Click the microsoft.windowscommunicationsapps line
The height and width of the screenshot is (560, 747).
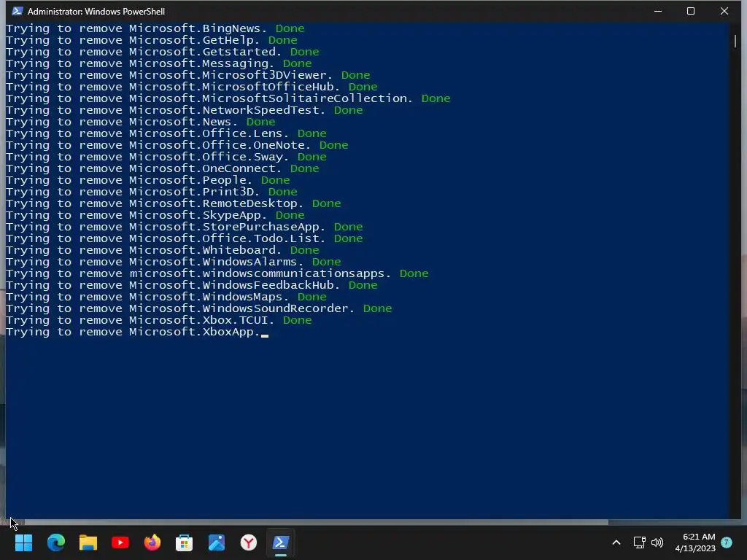(217, 273)
